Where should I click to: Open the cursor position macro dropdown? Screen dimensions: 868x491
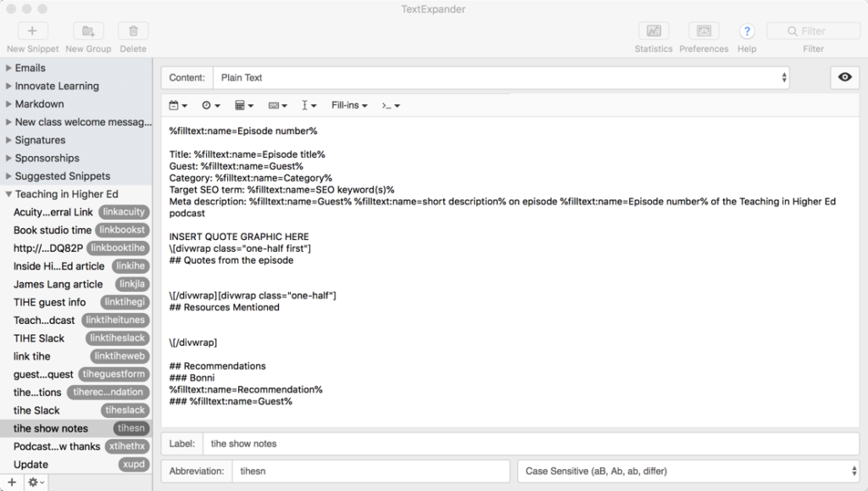coord(309,105)
